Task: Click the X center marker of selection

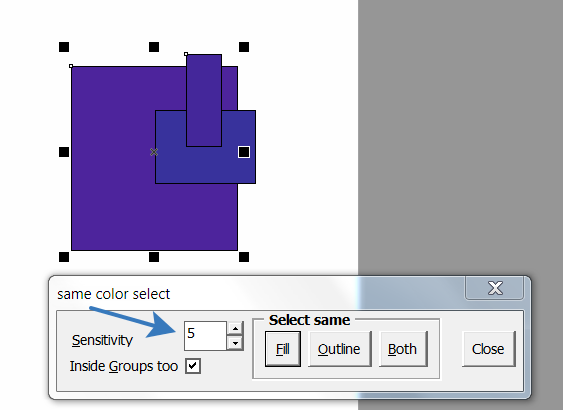Action: [x=154, y=152]
